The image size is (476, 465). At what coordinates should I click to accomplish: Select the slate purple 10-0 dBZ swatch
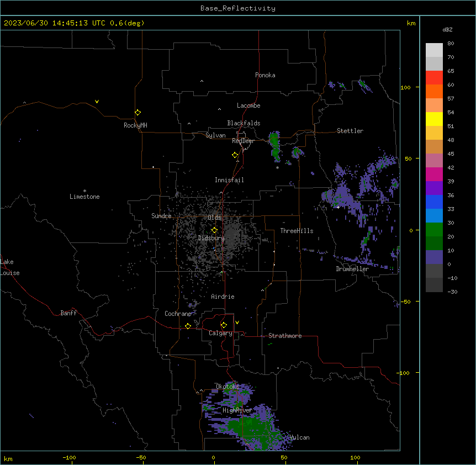click(x=434, y=257)
